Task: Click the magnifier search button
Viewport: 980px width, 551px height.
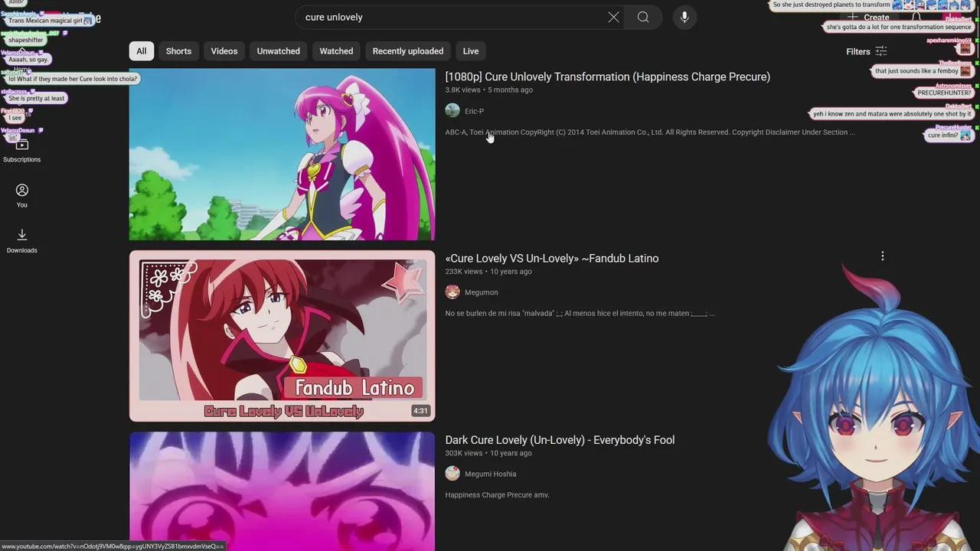Action: [x=643, y=17]
